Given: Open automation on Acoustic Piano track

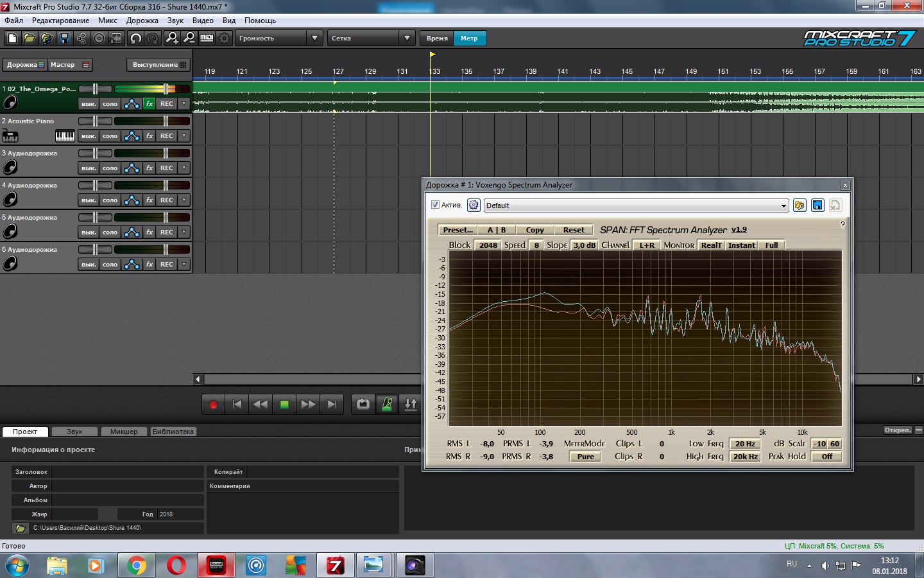Looking at the screenshot, I should click(x=132, y=136).
